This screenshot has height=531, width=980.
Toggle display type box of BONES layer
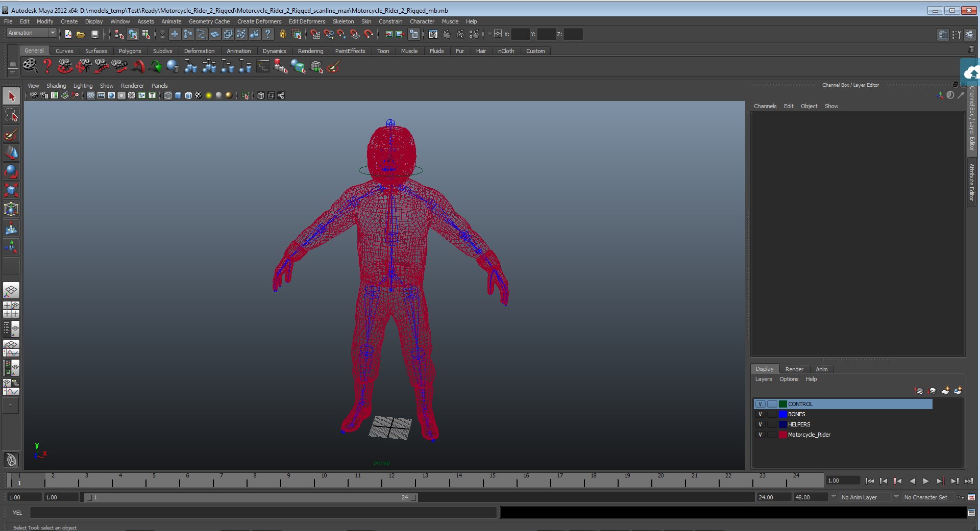pos(772,414)
